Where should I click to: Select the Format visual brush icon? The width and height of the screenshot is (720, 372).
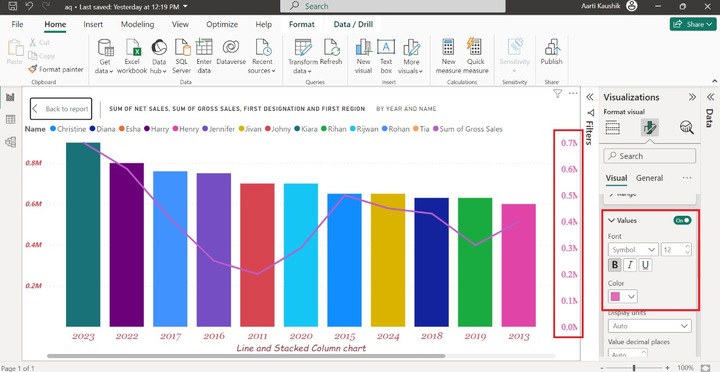650,128
